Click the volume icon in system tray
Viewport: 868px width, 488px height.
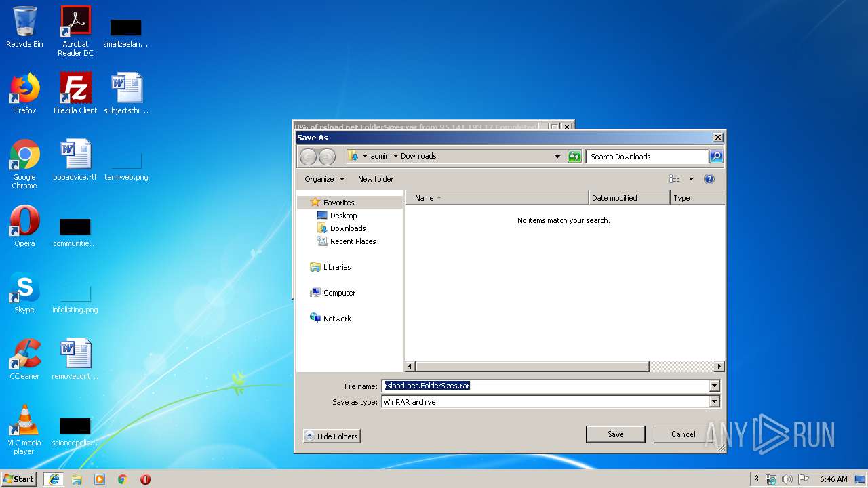pyautogui.click(x=787, y=479)
